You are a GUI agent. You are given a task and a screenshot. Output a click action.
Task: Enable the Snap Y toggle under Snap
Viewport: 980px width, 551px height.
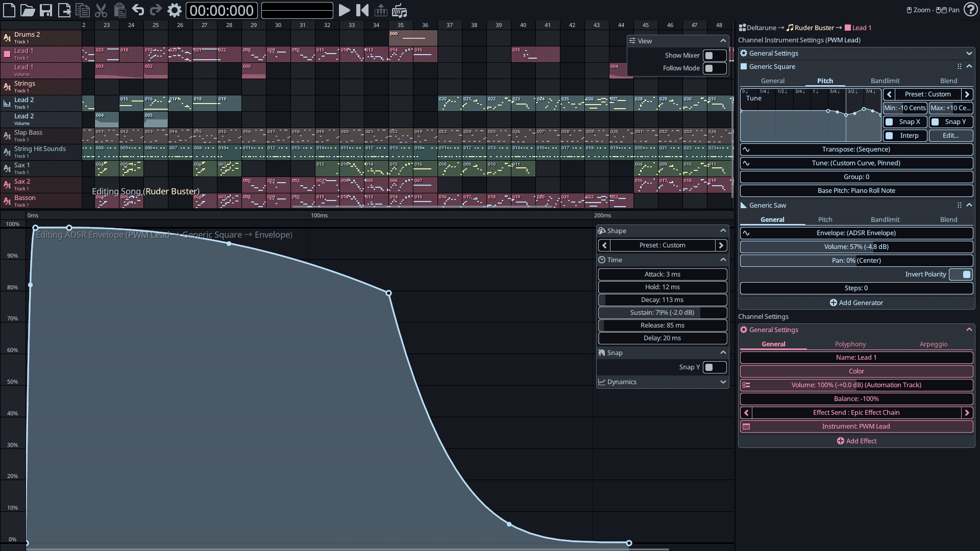tap(714, 367)
